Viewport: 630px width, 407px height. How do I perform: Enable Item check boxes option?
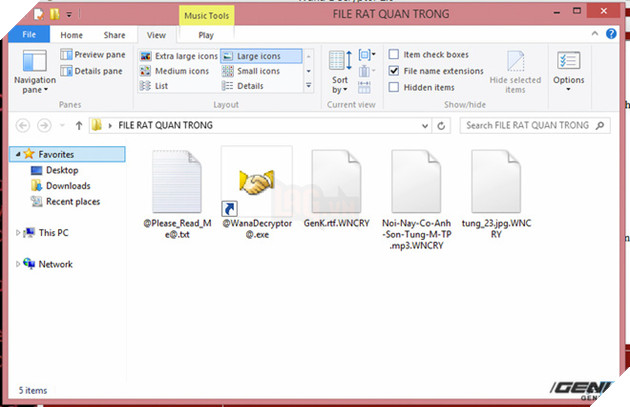pos(394,55)
